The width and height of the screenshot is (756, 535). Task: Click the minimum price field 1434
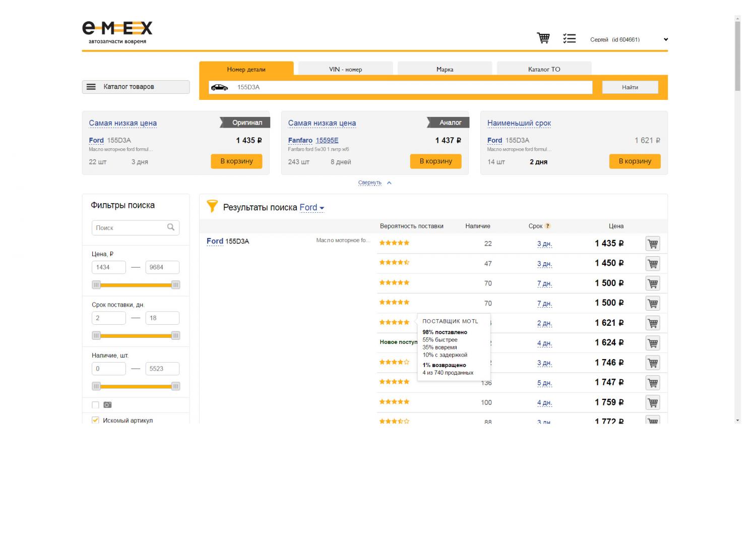(x=109, y=267)
